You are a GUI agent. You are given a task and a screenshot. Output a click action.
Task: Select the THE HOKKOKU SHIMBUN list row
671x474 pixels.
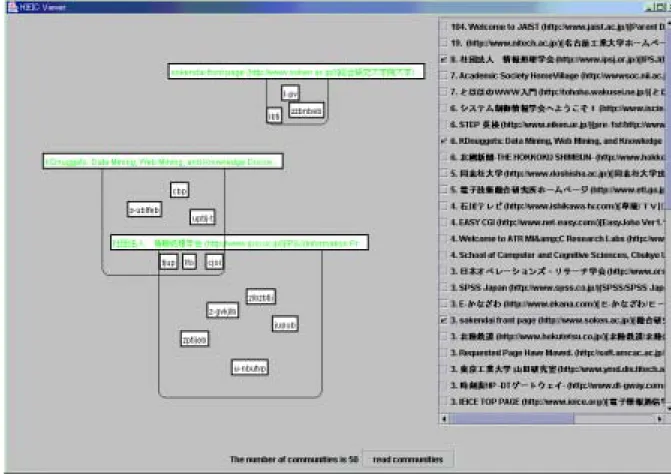click(x=552, y=157)
